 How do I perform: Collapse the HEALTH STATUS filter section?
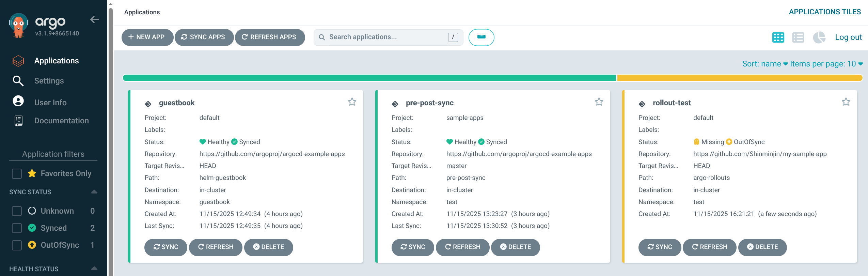tap(94, 269)
